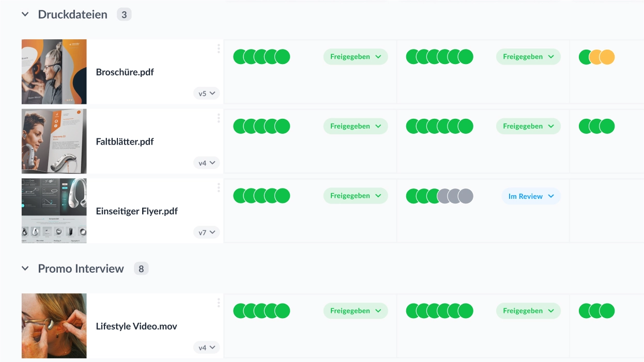The width and height of the screenshot is (644, 362).
Task: Click the grey pending reviewer circles on Einseitiger Flyer
Action: click(455, 196)
